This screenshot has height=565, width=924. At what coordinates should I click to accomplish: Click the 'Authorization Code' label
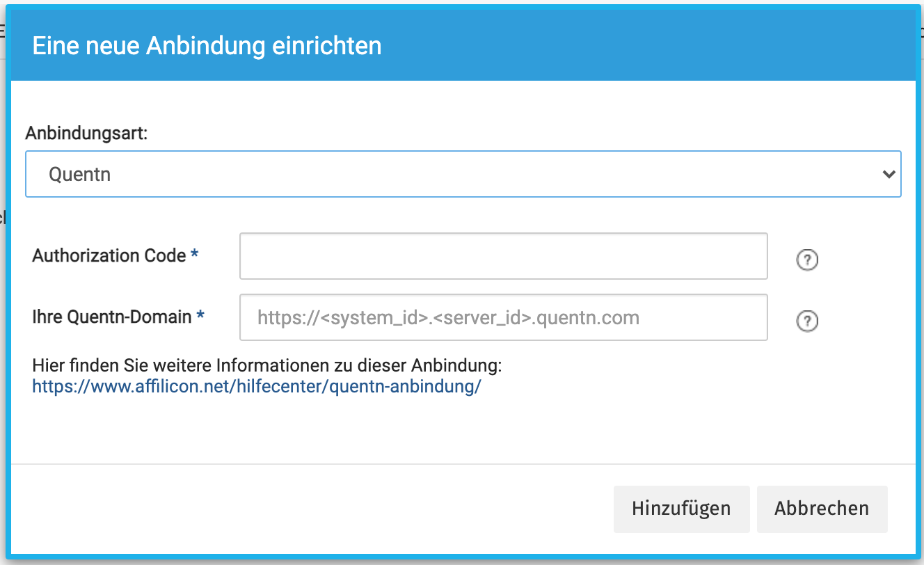[109, 255]
